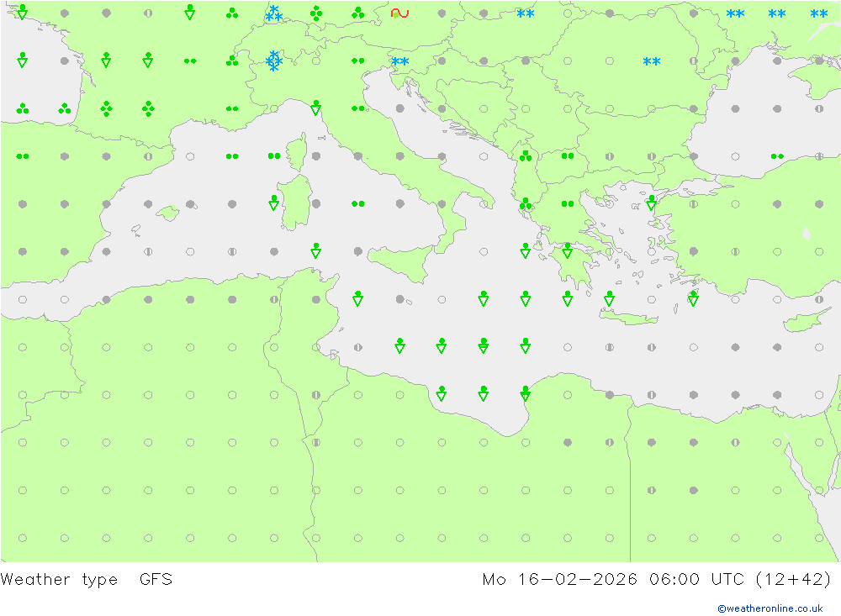
Task: Open the weatheronline.co.uk link
Action: pyautogui.click(x=770, y=608)
